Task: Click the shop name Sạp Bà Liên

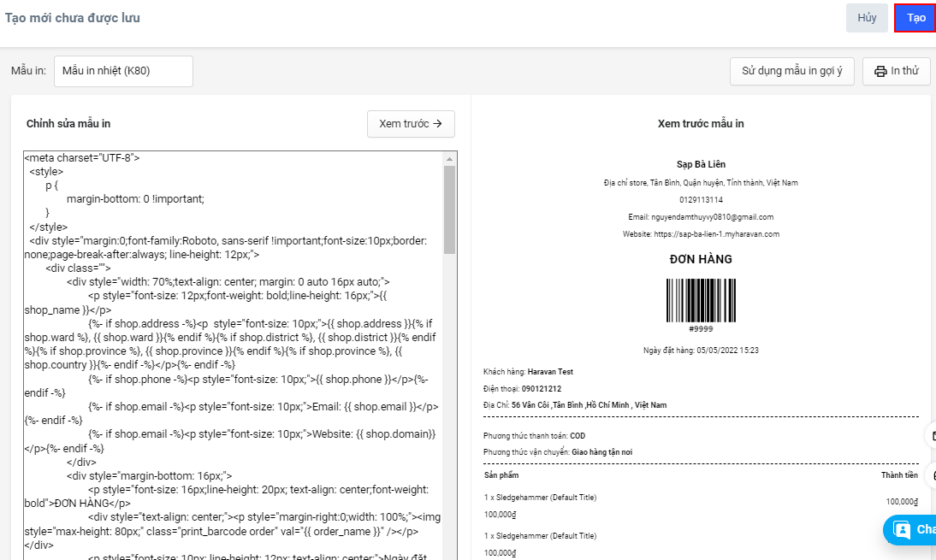Action: pyautogui.click(x=701, y=164)
